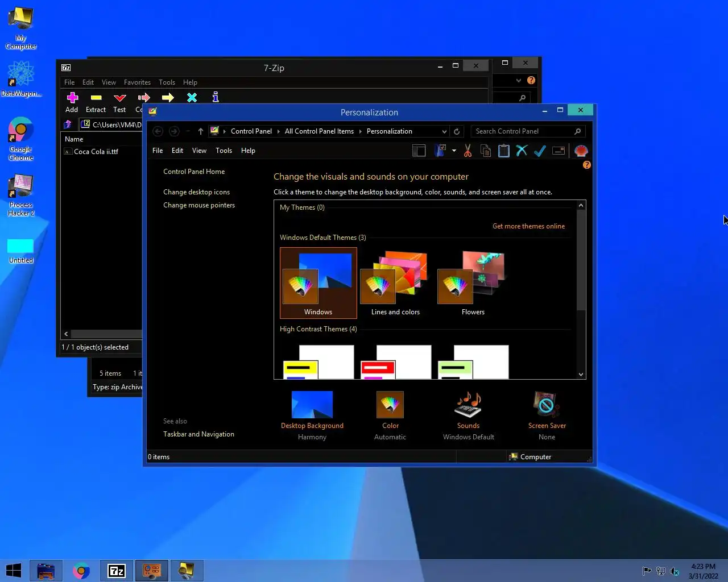Click the preview pane layout icon in Personalization
This screenshot has height=582, width=728.
pyautogui.click(x=419, y=151)
